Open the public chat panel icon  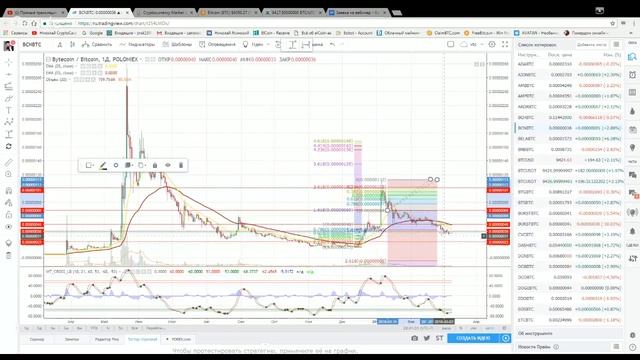pyautogui.click(x=632, y=175)
